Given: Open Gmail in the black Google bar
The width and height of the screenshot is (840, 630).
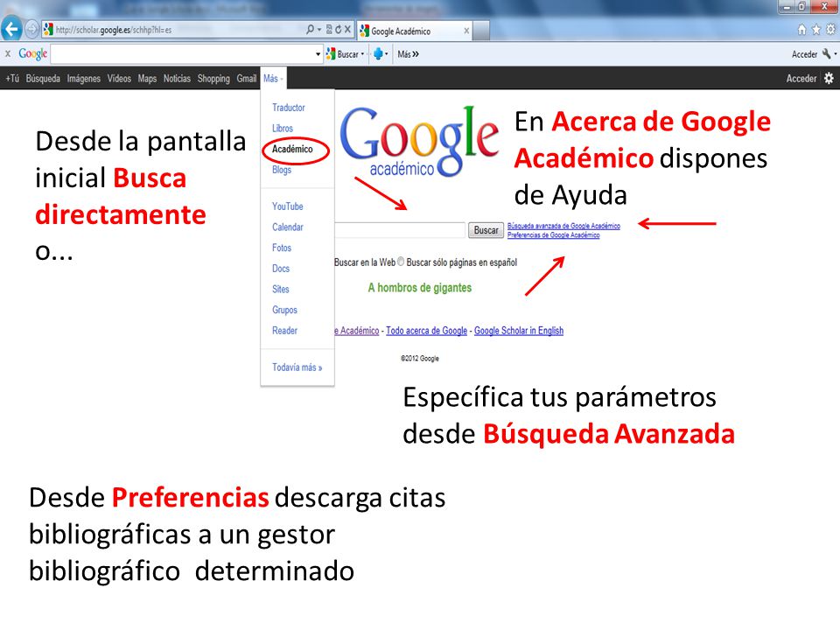Looking at the screenshot, I should point(247,78).
